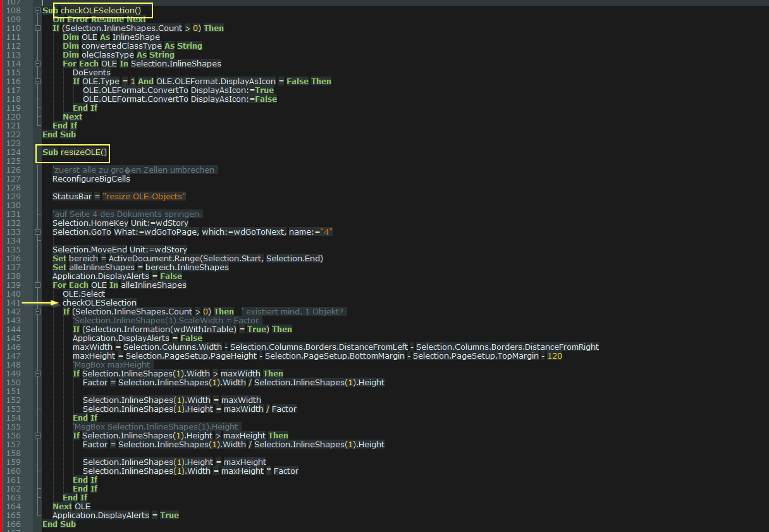769x532 pixels.
Task: Collapse the Width check fold on line 149
Action: click(37, 374)
